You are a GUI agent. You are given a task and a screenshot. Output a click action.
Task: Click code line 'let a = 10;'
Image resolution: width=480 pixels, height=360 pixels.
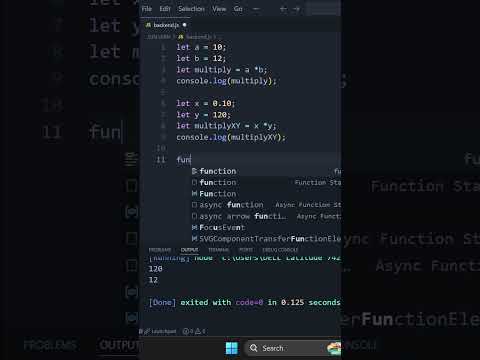click(x=201, y=47)
